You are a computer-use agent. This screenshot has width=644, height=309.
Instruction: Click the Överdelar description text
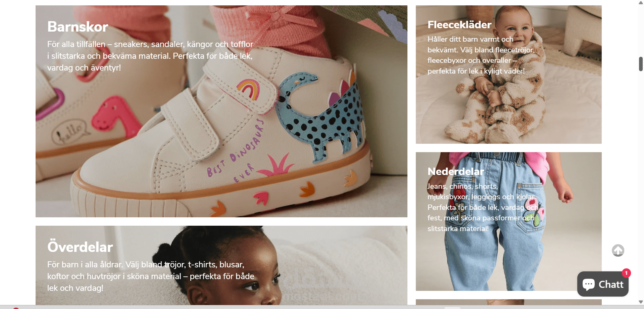[151, 276]
